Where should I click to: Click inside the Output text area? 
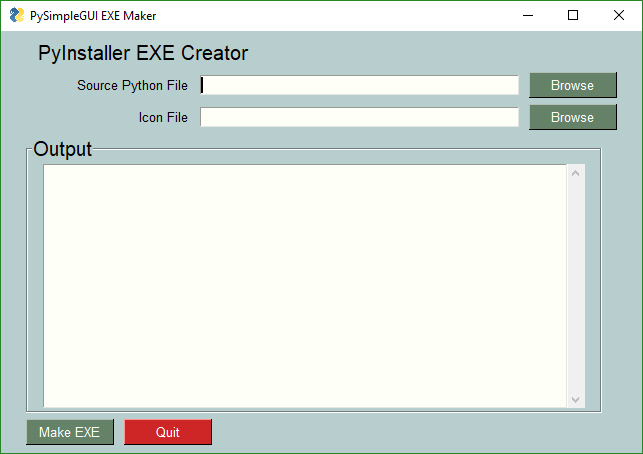click(305, 286)
